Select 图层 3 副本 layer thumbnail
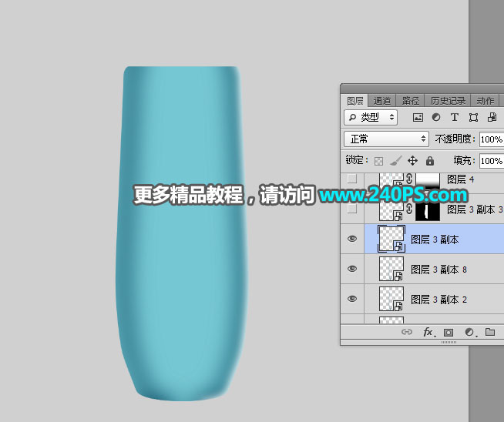 click(x=391, y=239)
